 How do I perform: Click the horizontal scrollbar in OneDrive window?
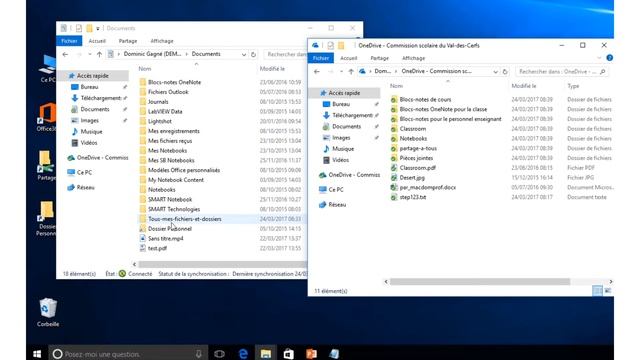(480, 282)
